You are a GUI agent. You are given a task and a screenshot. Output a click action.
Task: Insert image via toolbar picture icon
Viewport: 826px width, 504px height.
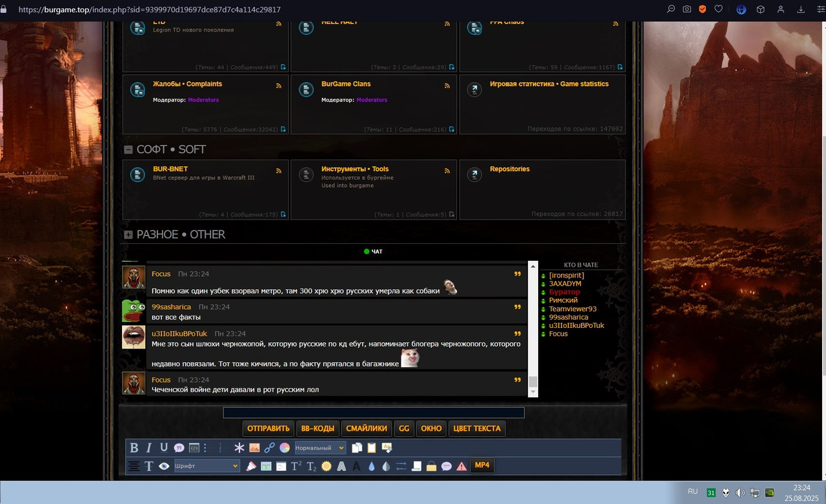254,448
